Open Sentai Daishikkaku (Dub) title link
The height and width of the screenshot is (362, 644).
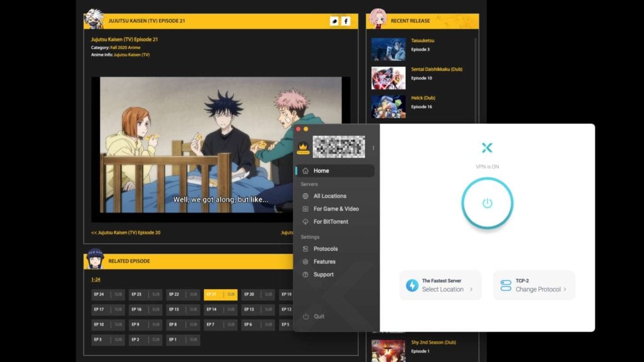[436, 69]
